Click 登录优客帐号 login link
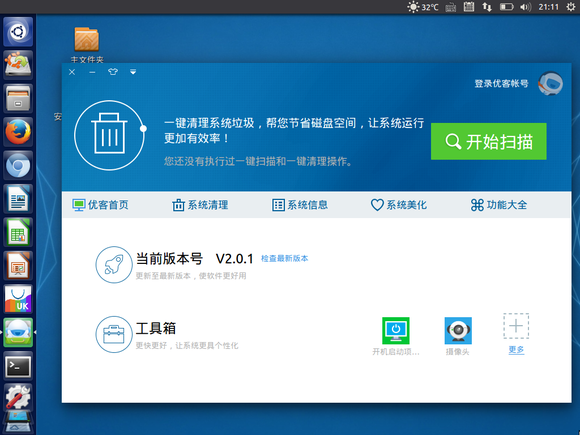The height and width of the screenshot is (435, 580). pos(501,84)
